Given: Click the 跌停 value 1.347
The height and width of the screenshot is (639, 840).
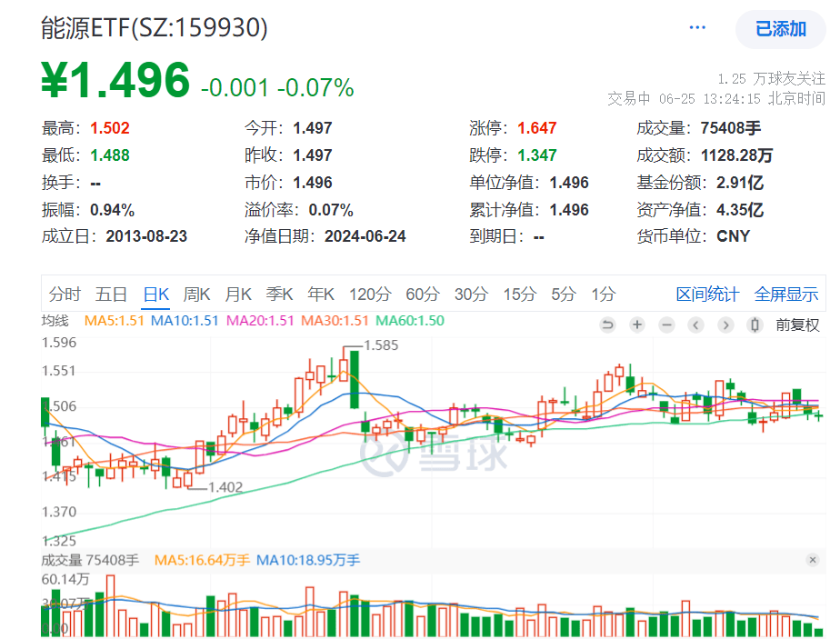Looking at the screenshot, I should pyautogui.click(x=536, y=155).
